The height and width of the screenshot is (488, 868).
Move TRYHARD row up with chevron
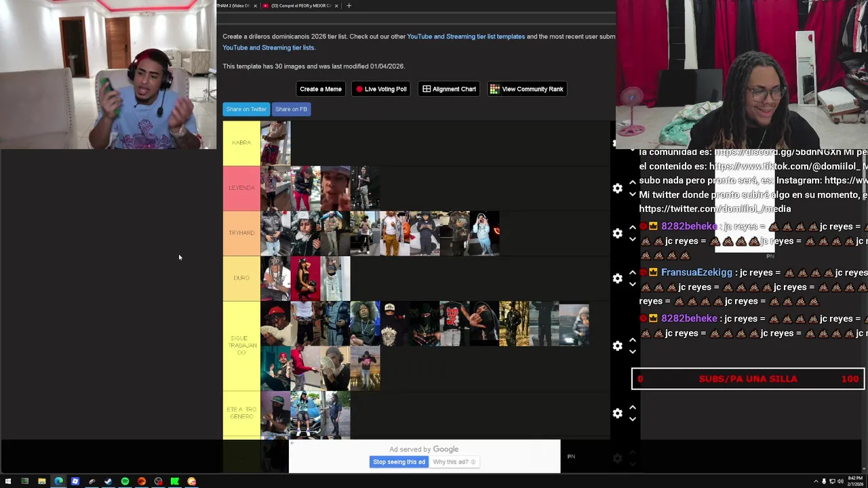[x=633, y=227]
